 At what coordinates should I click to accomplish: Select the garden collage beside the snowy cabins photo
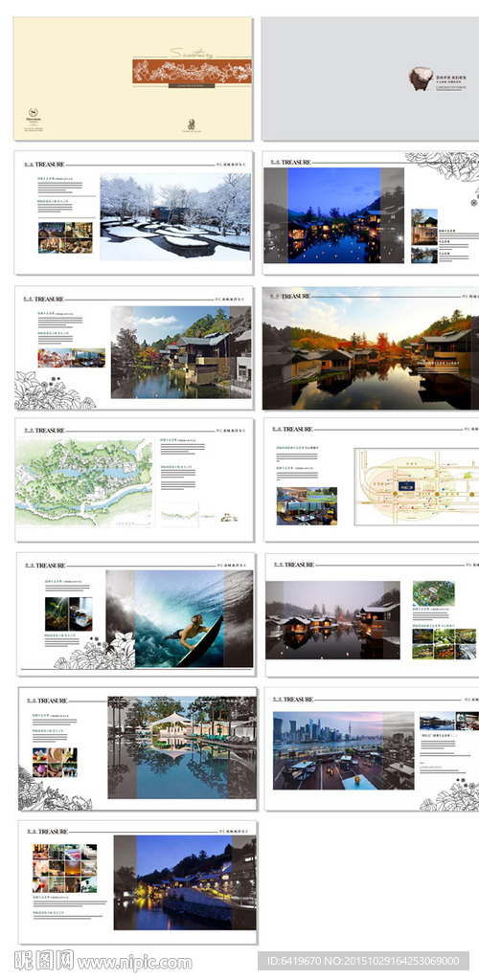click(444, 644)
